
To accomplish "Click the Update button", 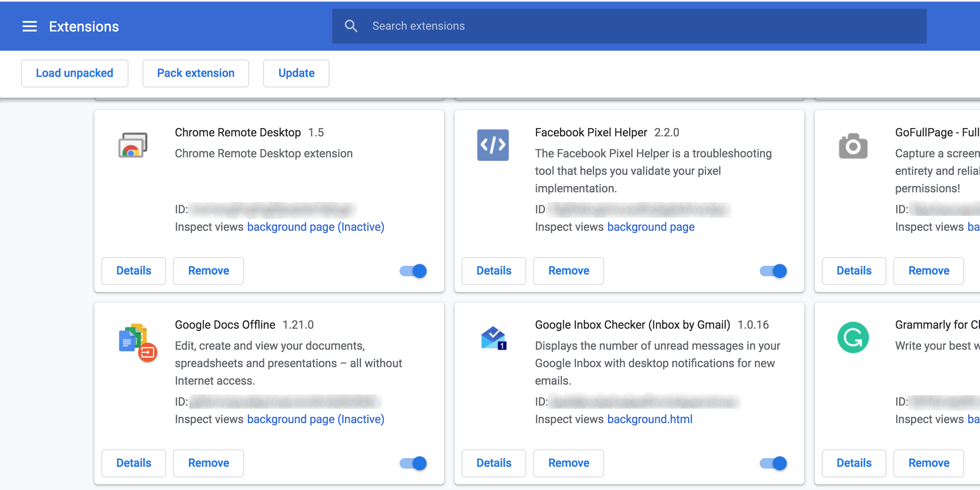I will pyautogui.click(x=296, y=73).
